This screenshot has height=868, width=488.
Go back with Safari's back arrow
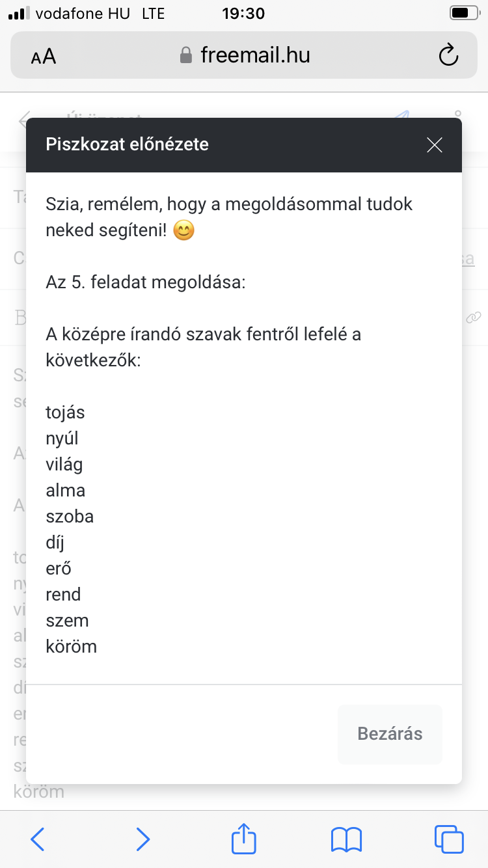tap(38, 839)
